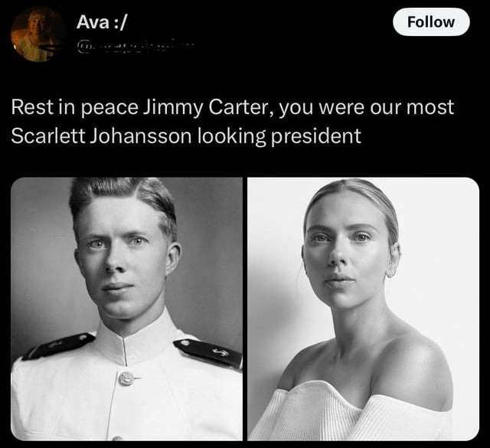Click the words 'Scarlett Johansson' in the tweet
490x448 pixels.
pos(101,136)
